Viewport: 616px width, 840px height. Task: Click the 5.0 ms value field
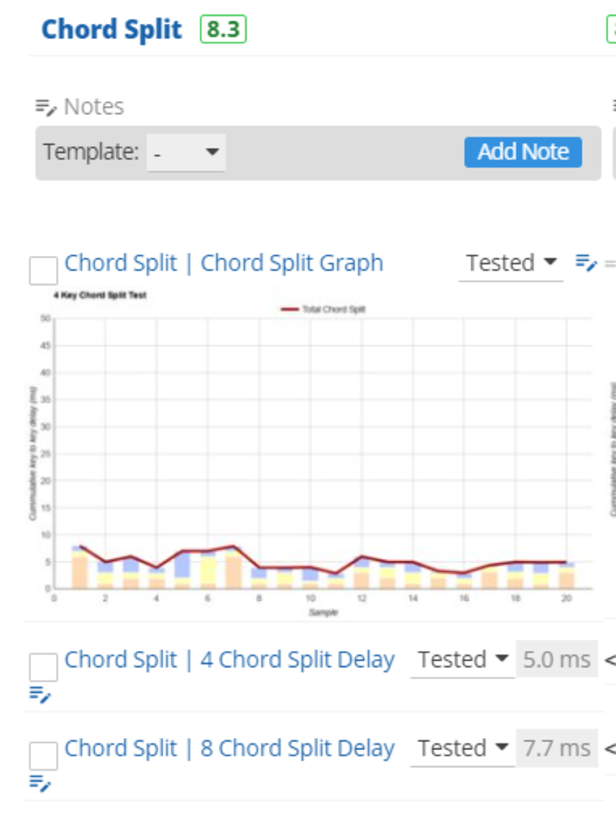[556, 659]
